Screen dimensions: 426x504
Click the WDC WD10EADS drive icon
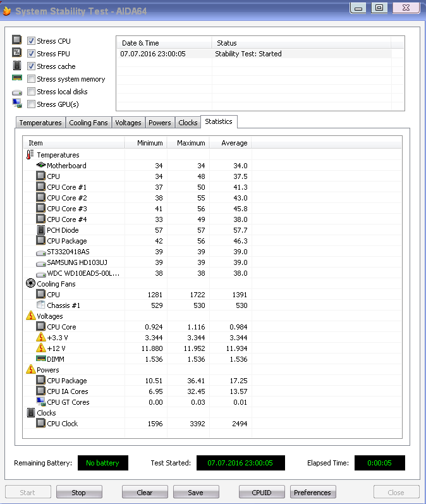pos(41,274)
